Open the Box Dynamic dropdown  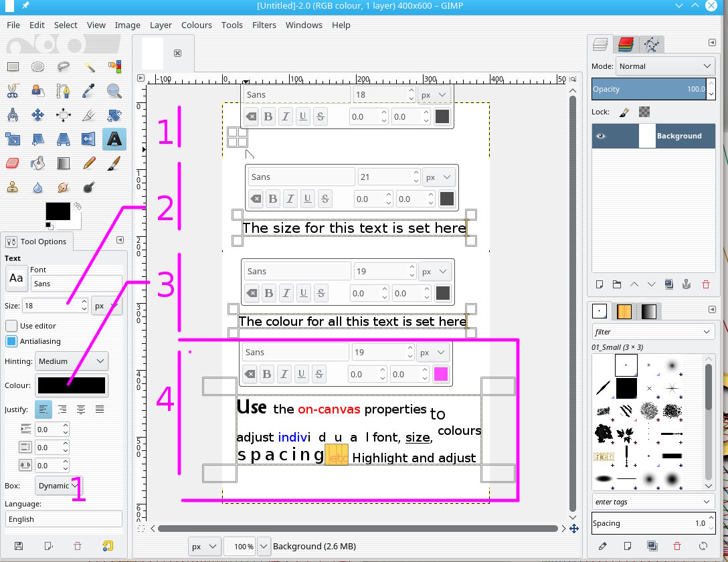[x=58, y=486]
